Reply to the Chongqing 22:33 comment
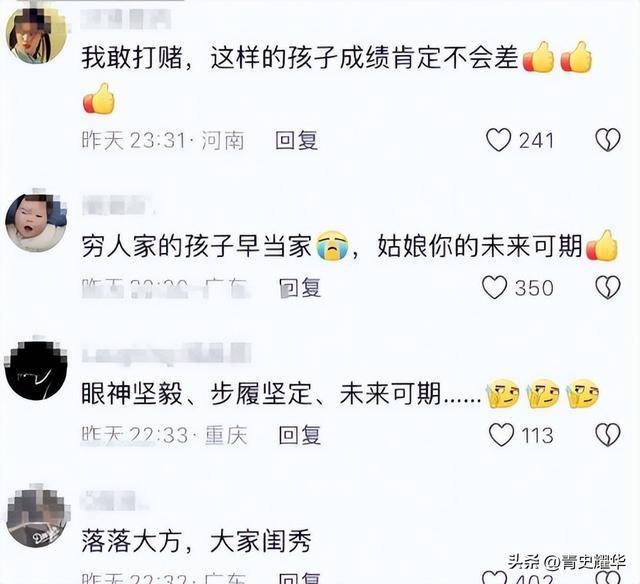 point(300,435)
